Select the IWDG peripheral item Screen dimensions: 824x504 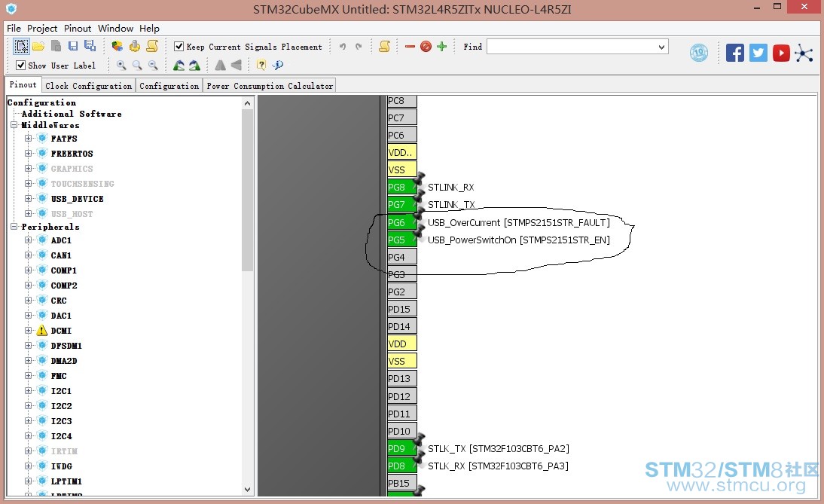tap(62, 466)
